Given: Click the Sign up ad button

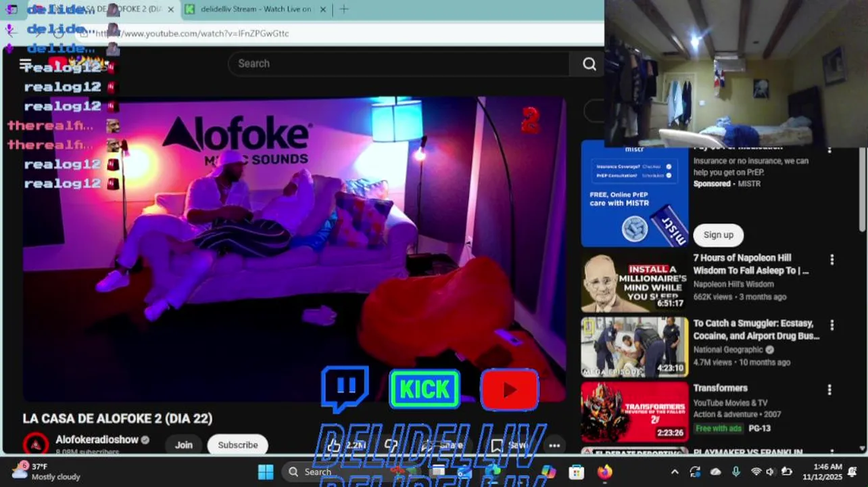Looking at the screenshot, I should [718, 235].
